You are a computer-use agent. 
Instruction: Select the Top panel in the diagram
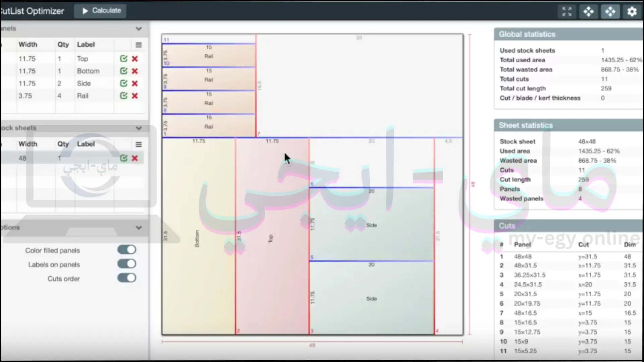[x=272, y=236]
